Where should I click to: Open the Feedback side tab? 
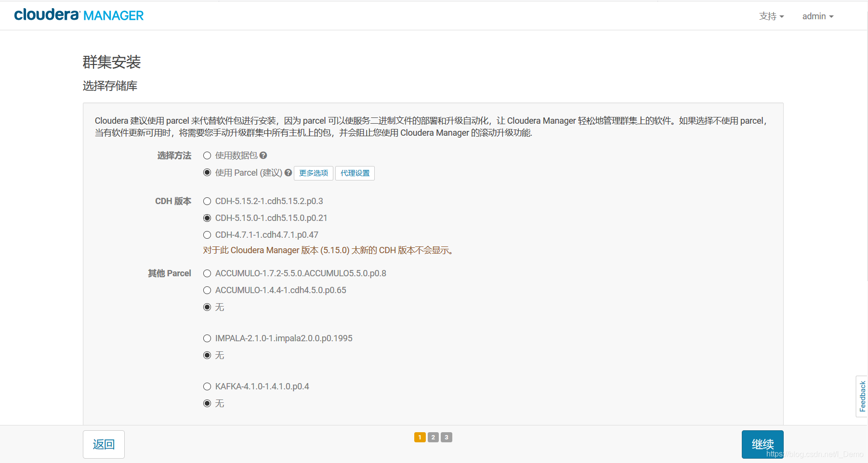point(862,396)
